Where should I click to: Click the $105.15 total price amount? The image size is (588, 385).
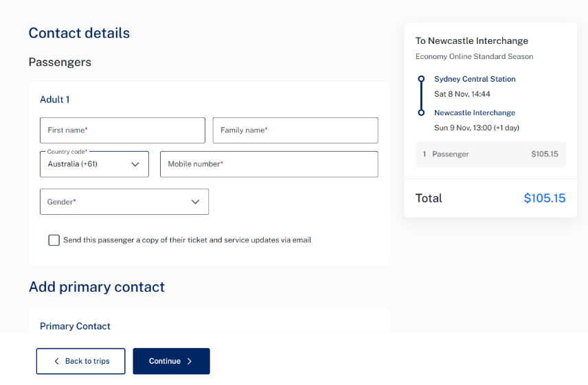click(x=544, y=198)
